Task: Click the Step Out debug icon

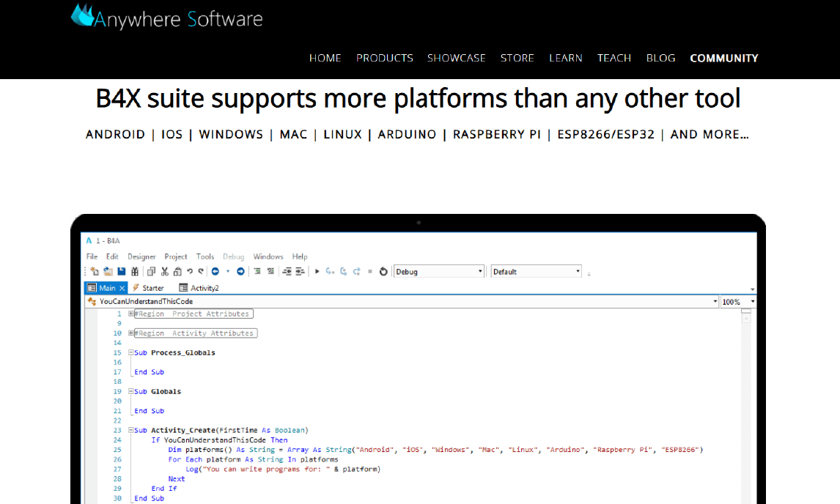Action: (x=357, y=272)
